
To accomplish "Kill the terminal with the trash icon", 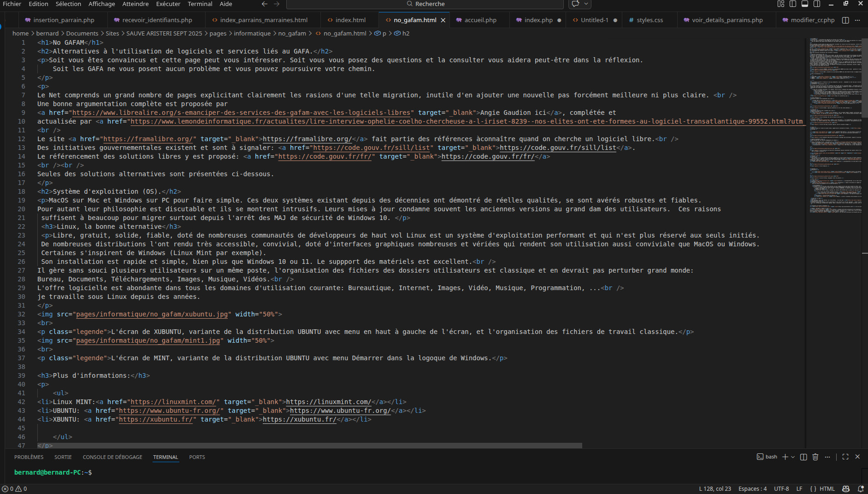I will point(815,457).
